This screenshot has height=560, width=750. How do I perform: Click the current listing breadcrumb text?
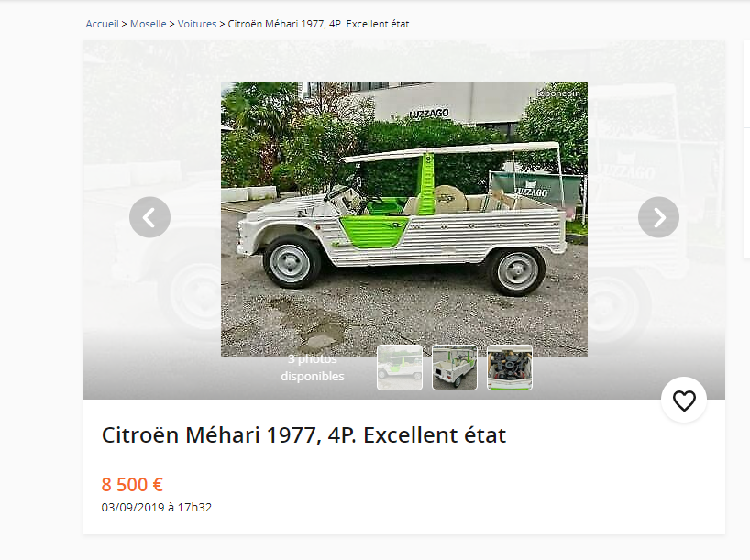click(x=318, y=24)
